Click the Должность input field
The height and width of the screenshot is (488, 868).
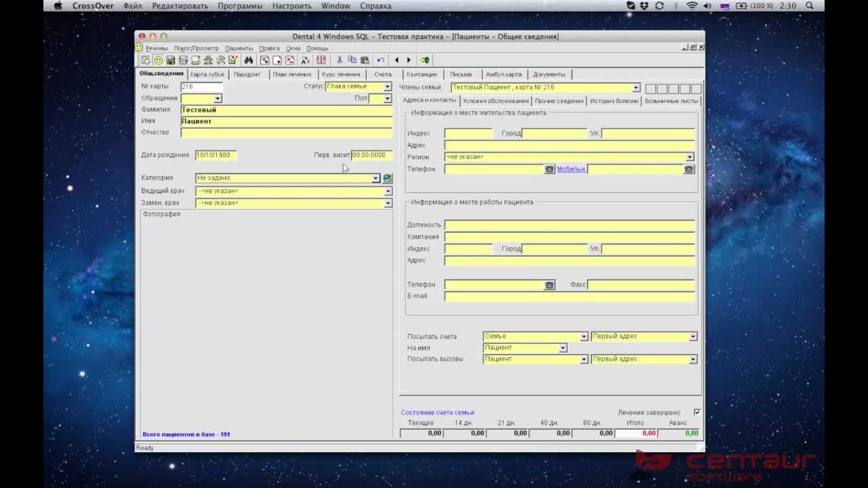(x=570, y=225)
